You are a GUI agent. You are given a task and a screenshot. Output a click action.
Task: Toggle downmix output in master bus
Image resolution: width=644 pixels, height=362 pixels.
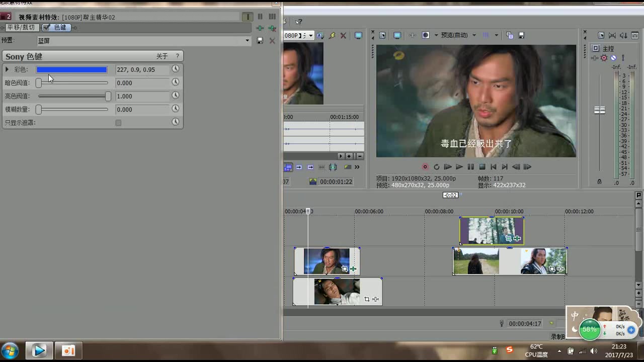coord(612,35)
